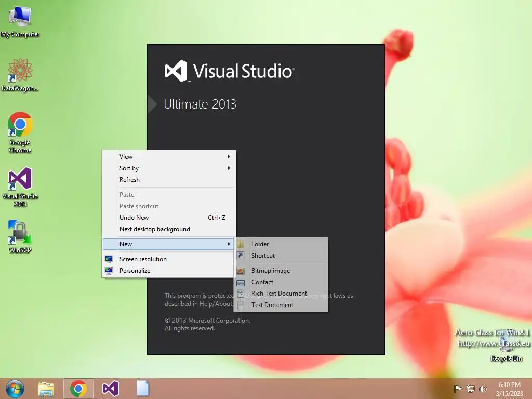Image resolution: width=532 pixels, height=399 pixels.
Task: Click the Screen resolution monitor icon
Action: [109, 259]
